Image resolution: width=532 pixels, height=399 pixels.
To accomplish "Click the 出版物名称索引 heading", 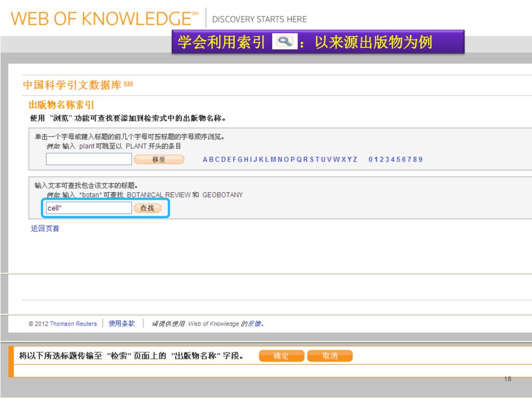I will coord(61,105).
